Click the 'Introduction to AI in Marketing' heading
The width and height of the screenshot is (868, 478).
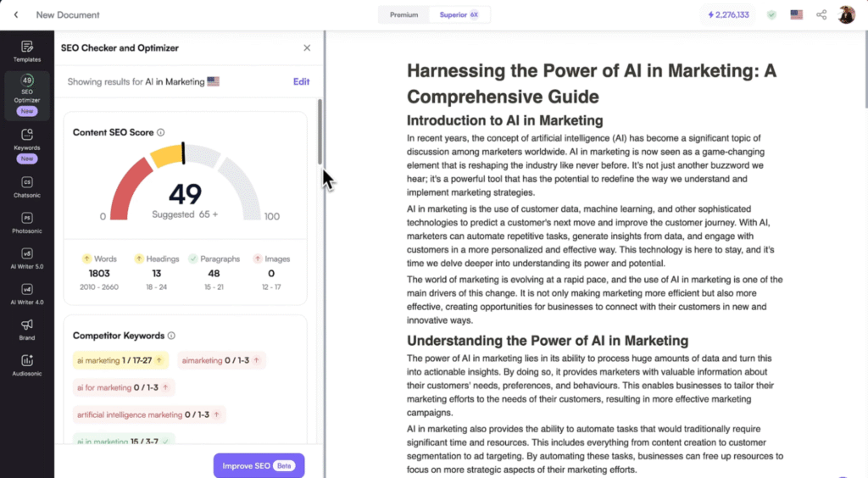click(x=505, y=120)
